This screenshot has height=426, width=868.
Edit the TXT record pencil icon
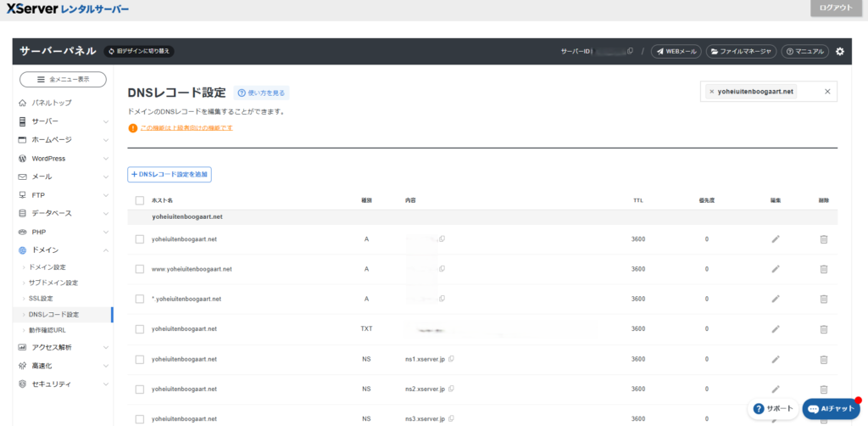(x=775, y=329)
